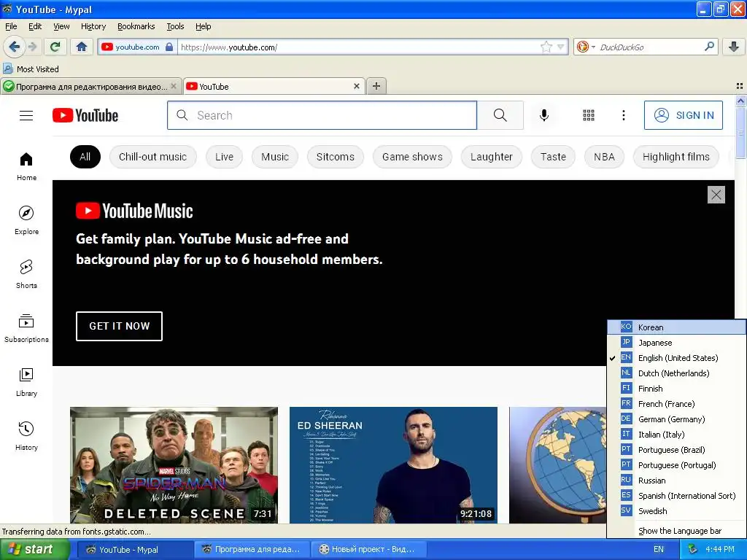Switch to Программа для реда taskbar button
Viewport: 747px width, 560px height.
click(251, 549)
